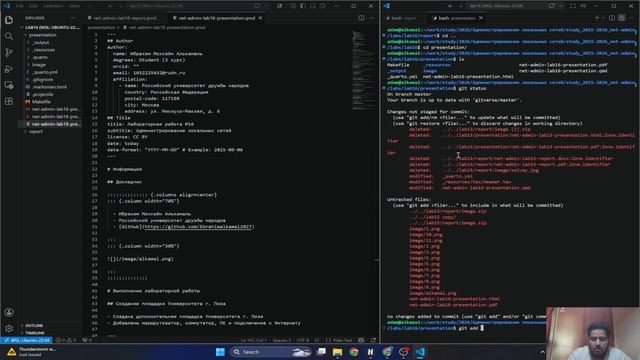Open editor More Actions menu
Image resolution: width=640 pixels, height=360 pixels.
pyautogui.click(x=371, y=18)
